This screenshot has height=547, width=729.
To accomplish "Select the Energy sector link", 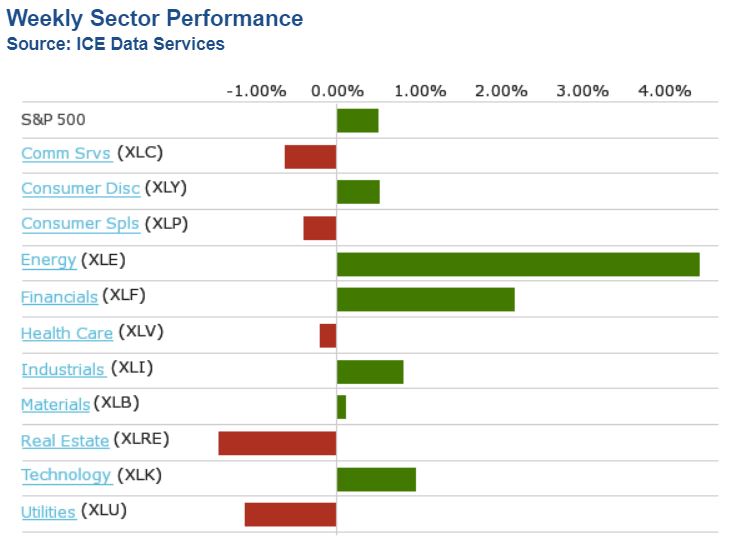I will click(48, 260).
